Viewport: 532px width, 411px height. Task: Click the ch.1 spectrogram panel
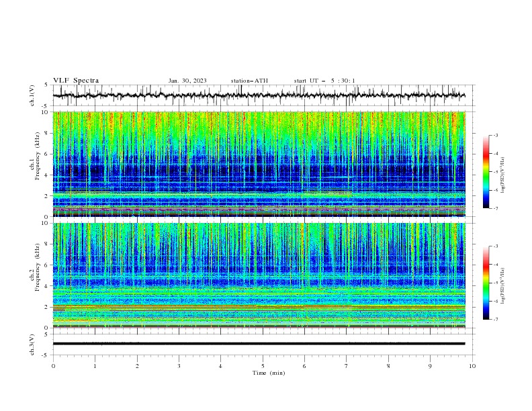coord(259,164)
